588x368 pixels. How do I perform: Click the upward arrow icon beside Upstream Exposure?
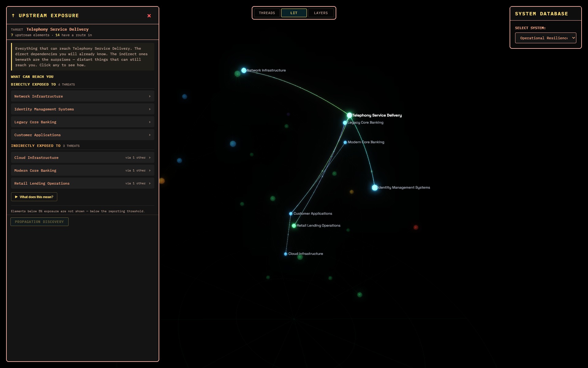tap(13, 16)
